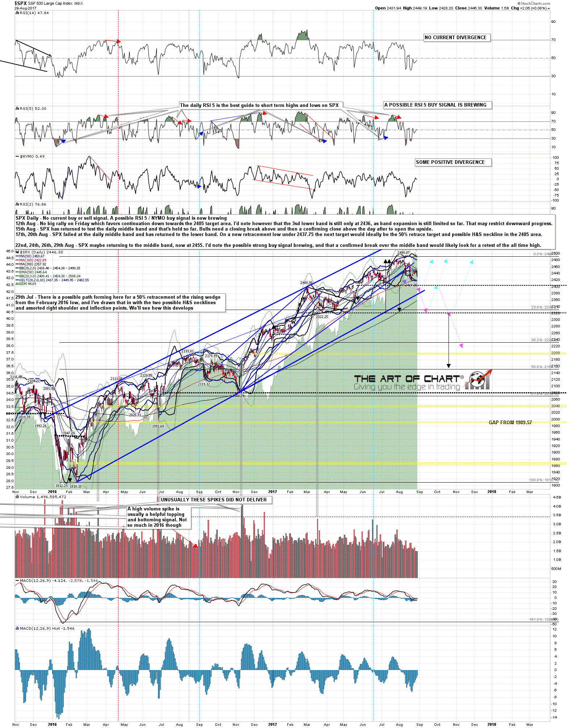Click the EMA(50) 2445.64 legend entry
This screenshot has height=728, width=567.
(x=31, y=272)
